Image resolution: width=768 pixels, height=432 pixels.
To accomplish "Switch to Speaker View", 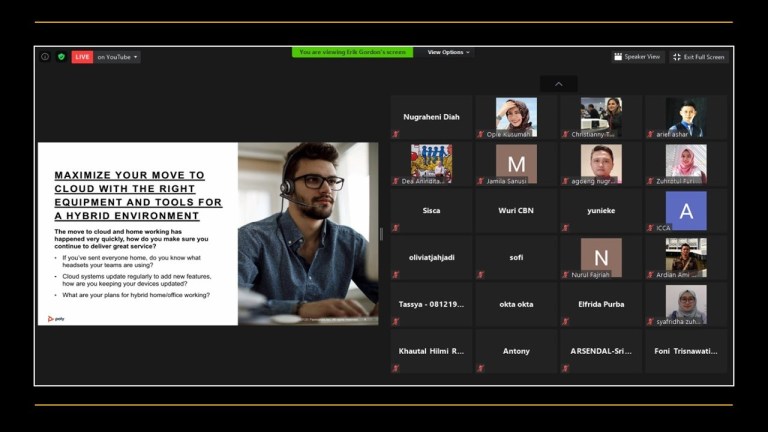I will click(x=637, y=57).
